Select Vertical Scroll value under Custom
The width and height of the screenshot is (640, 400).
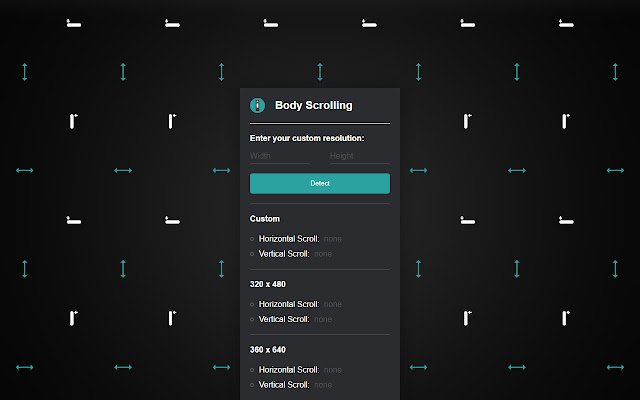point(323,254)
